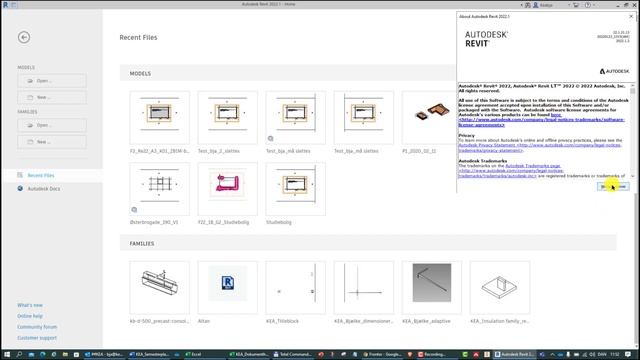
Task: Click the Windows Start button
Action: coord(7,354)
